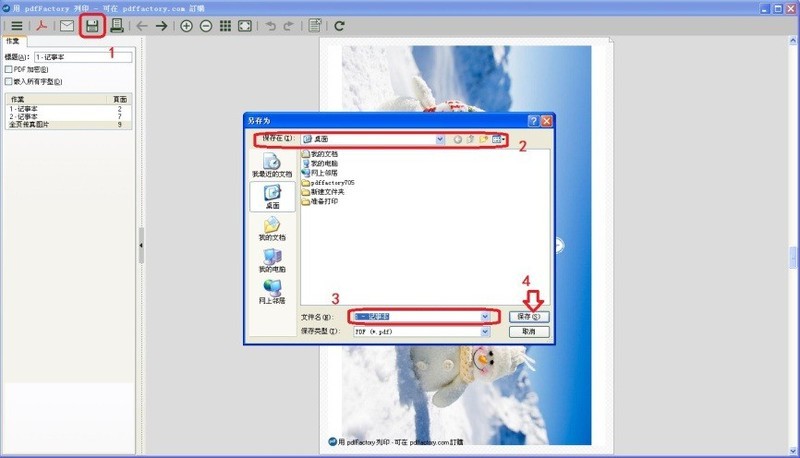Open the 文件名 dropdown arrow
The width and height of the screenshot is (800, 458).
click(485, 316)
